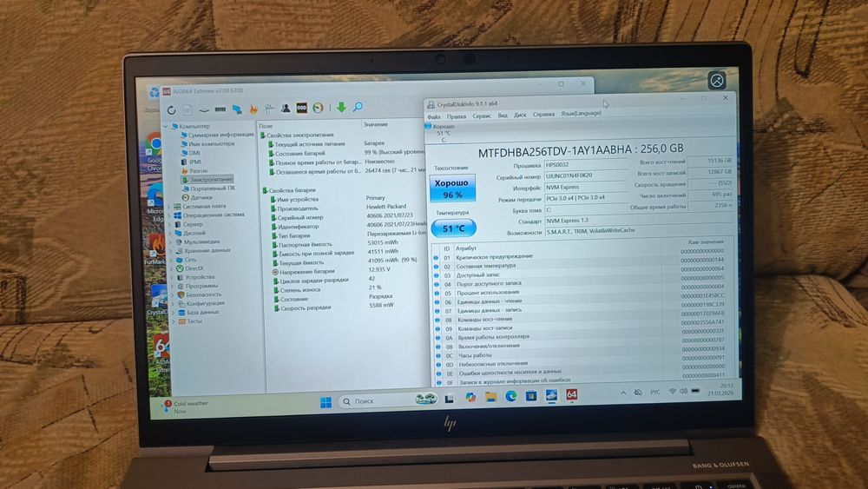Open the Вид menu in CrystalDiskInfo
This screenshot has height=489, width=868.
[502, 116]
